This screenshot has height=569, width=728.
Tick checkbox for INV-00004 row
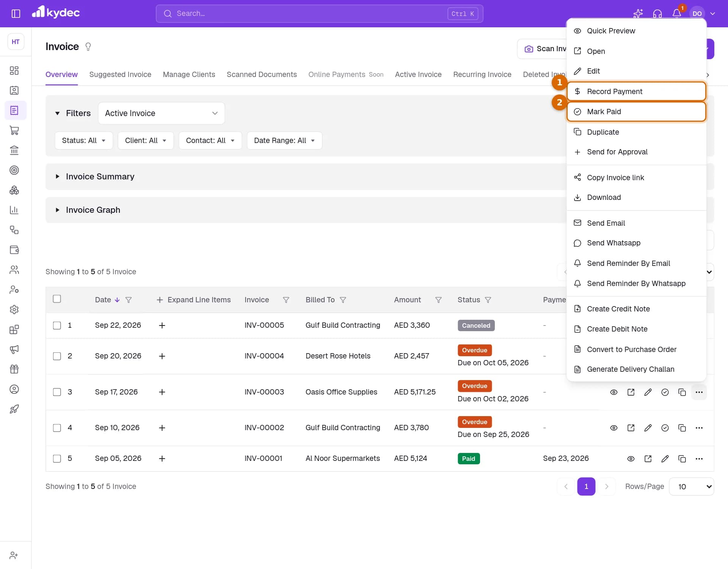[x=57, y=356]
